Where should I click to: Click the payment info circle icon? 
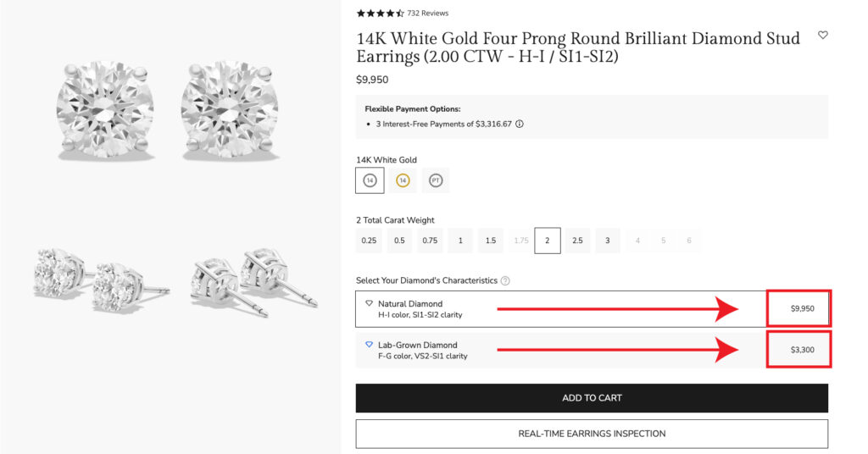tap(520, 124)
